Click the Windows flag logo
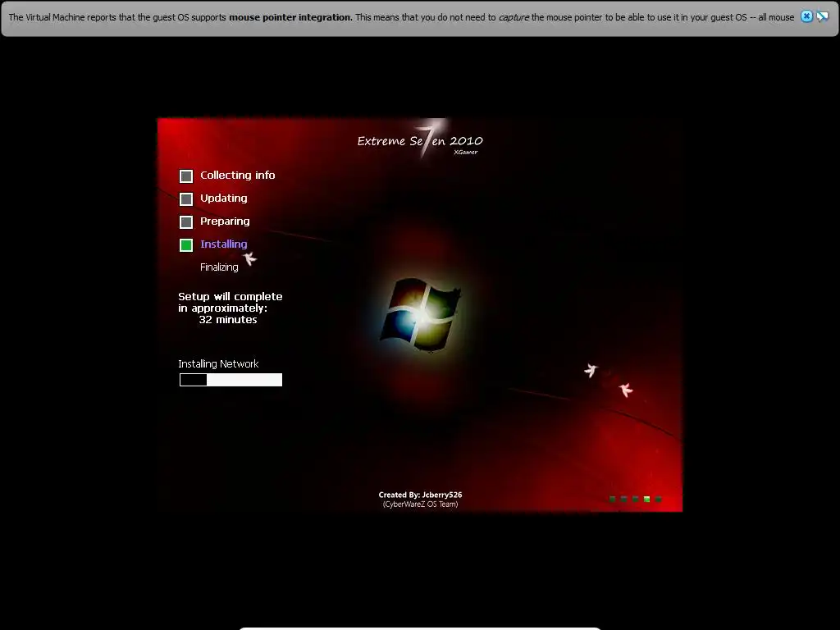The image size is (840, 630). [x=421, y=314]
